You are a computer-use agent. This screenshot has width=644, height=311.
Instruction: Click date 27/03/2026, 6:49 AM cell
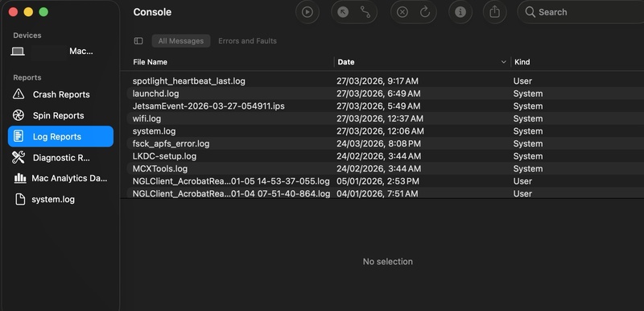[x=378, y=93]
